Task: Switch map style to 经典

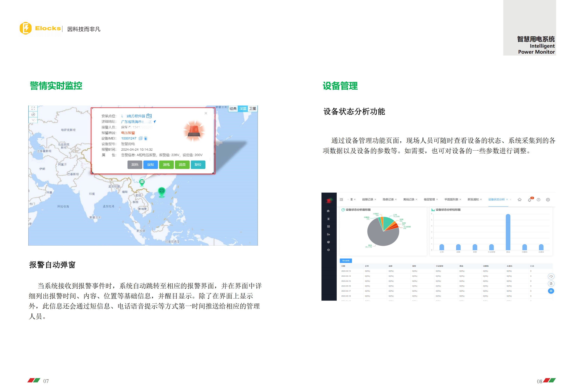Action: pyautogui.click(x=233, y=108)
